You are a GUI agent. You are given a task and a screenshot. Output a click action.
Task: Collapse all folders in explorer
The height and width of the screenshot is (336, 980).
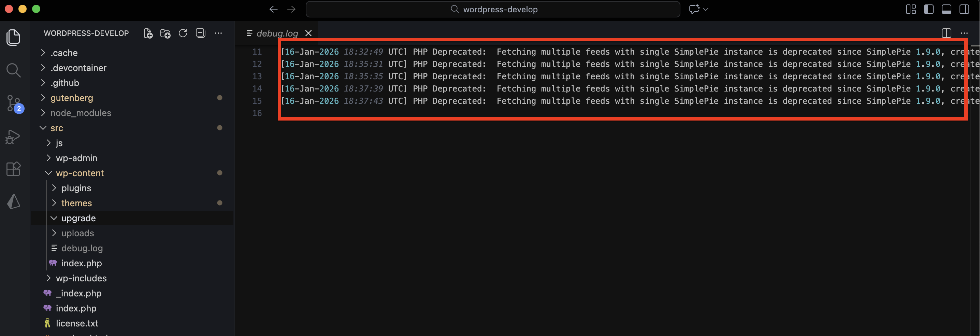point(201,33)
